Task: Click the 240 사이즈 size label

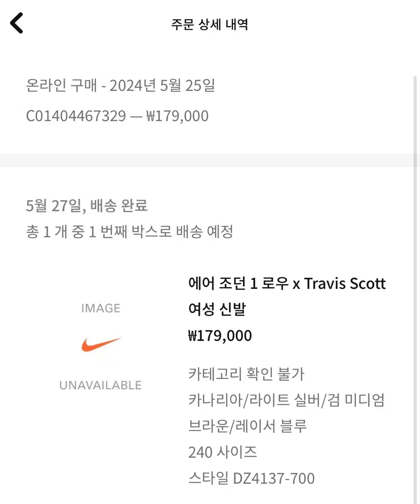Action: tap(223, 452)
